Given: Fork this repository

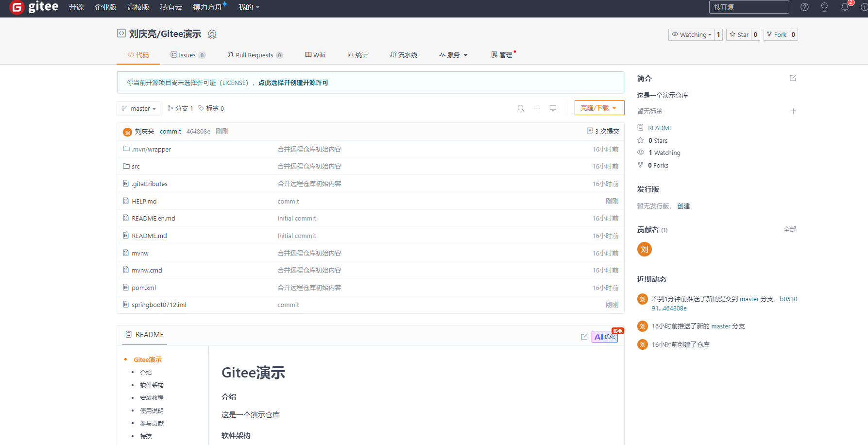Looking at the screenshot, I should click(776, 34).
